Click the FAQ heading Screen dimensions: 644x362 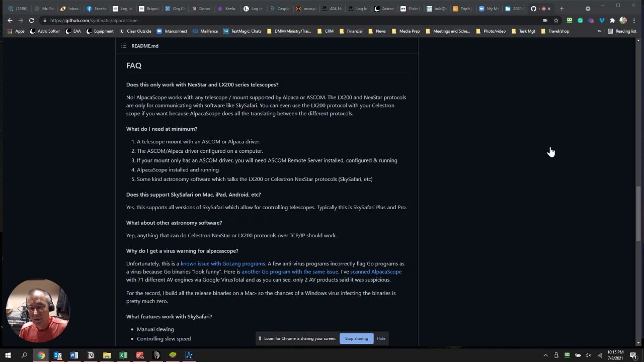tap(134, 65)
